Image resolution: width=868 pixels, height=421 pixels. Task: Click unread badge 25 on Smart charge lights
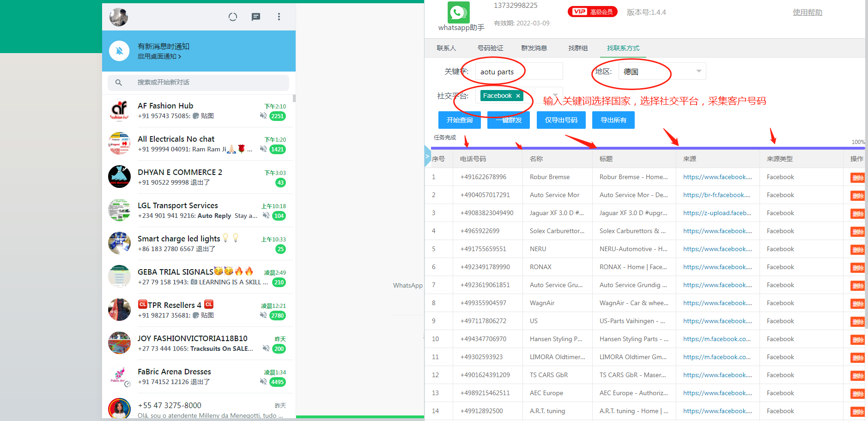pos(280,249)
